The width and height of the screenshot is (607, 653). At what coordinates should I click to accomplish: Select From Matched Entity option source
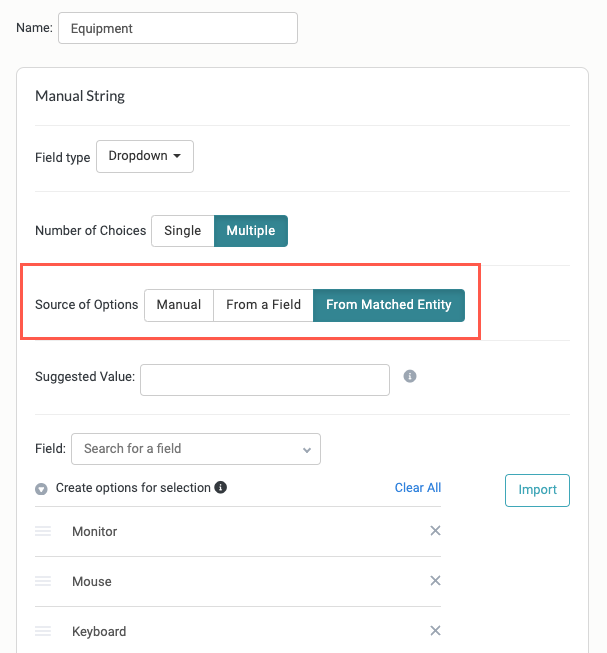389,305
